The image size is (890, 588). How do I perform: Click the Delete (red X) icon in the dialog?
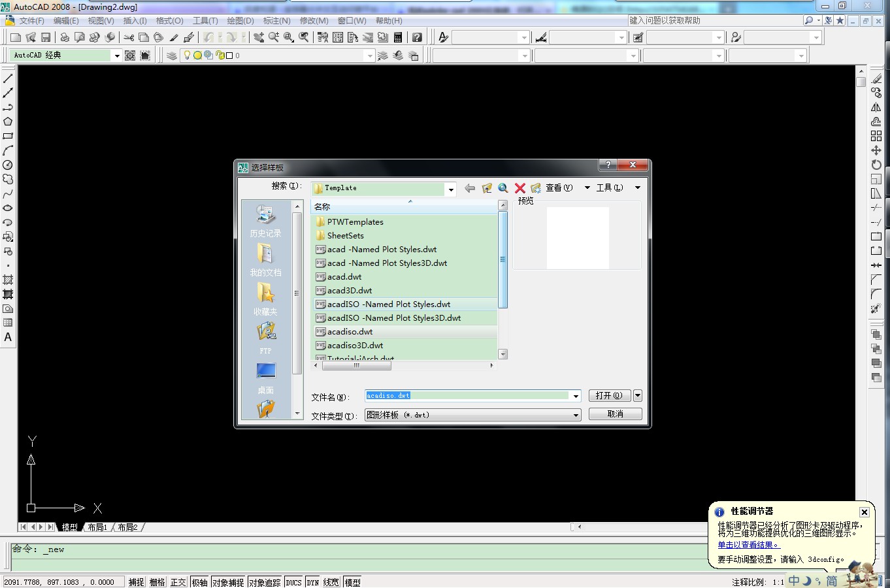pyautogui.click(x=520, y=188)
